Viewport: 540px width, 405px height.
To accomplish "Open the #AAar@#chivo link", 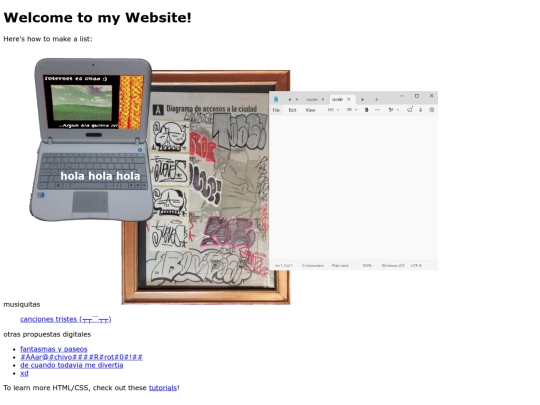I will [81, 357].
